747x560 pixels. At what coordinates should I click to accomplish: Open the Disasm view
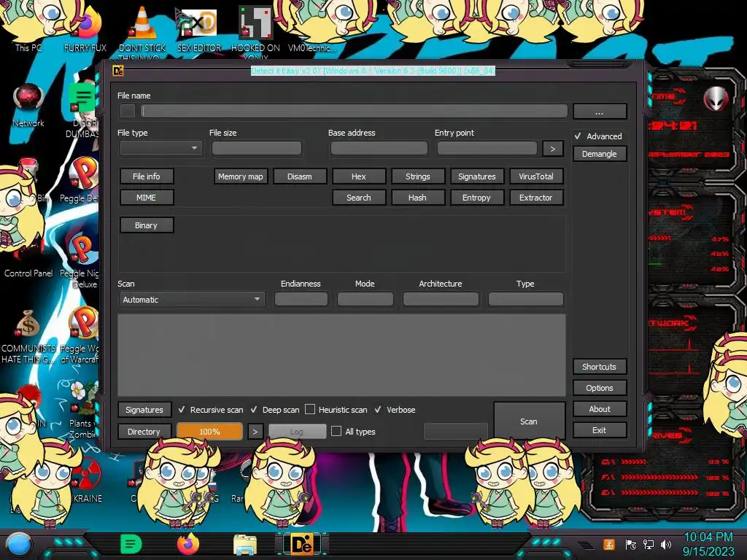(x=300, y=176)
